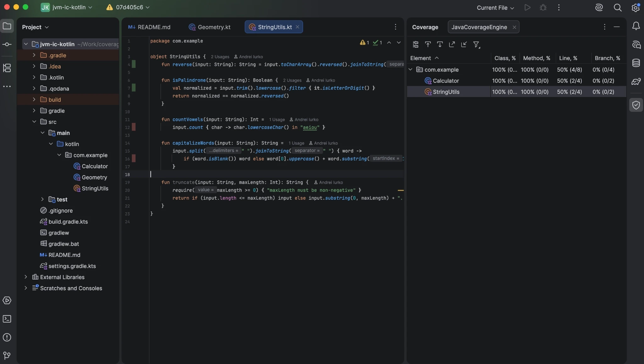Viewport: 644px width, 364px height.
Task: Expand the .gradle folder
Action: 34,55
